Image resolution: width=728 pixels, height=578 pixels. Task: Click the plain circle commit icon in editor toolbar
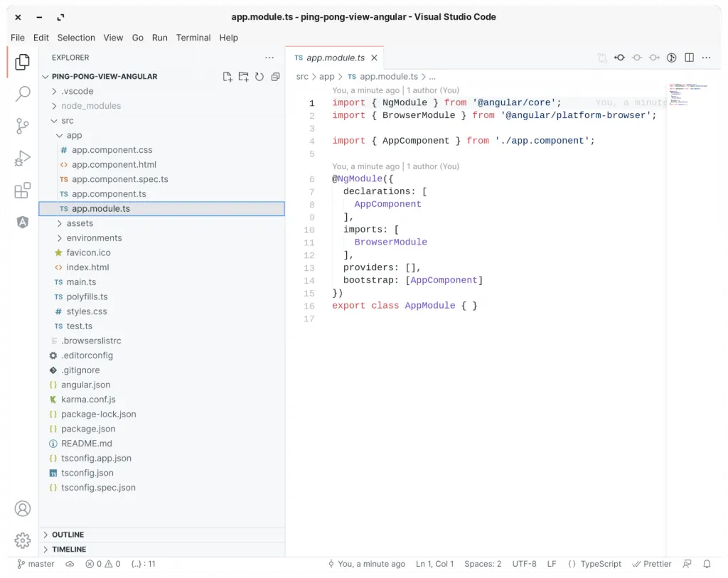click(x=637, y=58)
